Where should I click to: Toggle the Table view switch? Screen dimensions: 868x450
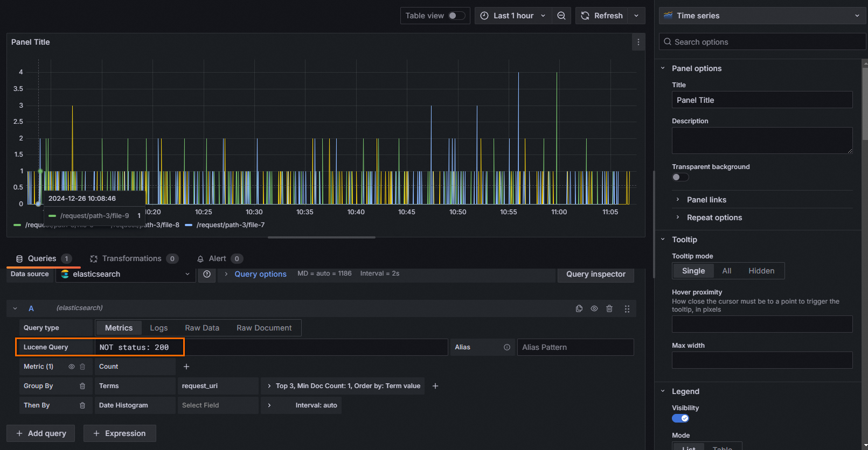pyautogui.click(x=456, y=16)
